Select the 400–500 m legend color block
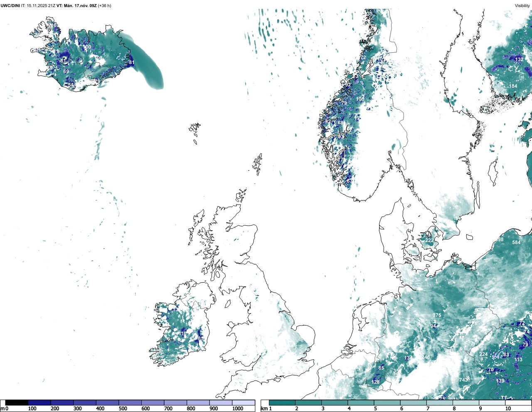Image resolution: width=532 pixels, height=412 pixels. click(107, 402)
